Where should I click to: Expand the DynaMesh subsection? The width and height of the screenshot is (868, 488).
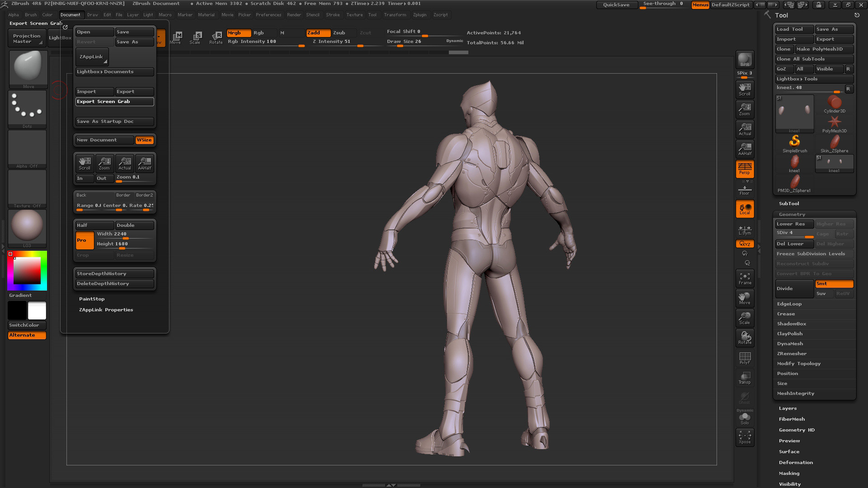click(790, 344)
